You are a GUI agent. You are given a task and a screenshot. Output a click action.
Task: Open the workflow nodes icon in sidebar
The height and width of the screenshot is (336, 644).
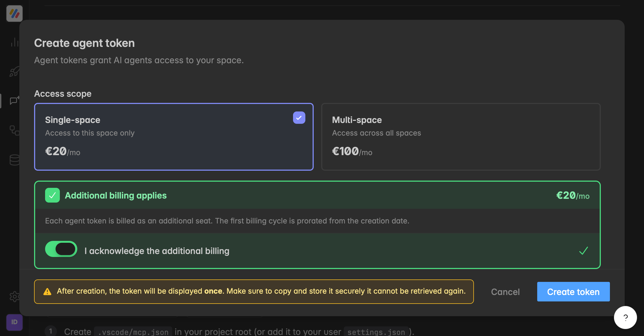(14, 130)
